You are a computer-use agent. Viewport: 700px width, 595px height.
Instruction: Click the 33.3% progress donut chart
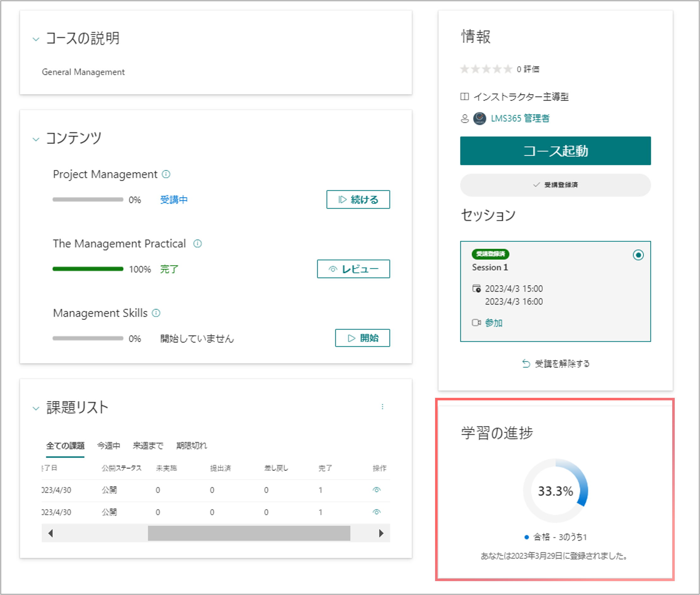point(555,491)
